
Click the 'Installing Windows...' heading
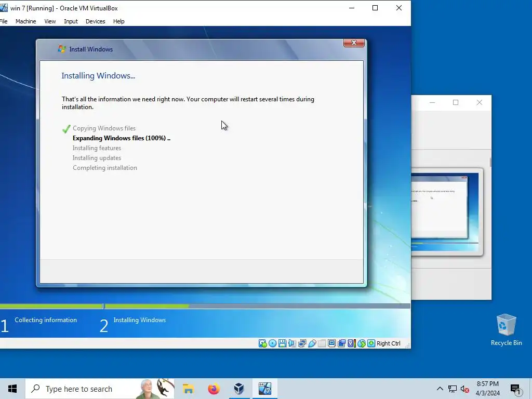(98, 76)
